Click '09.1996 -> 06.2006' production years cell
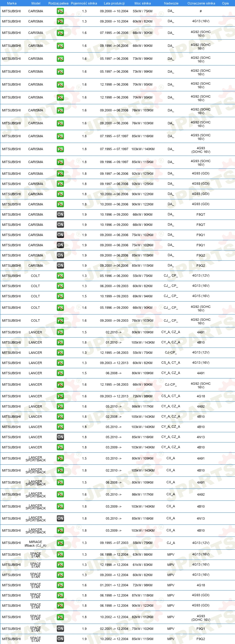Screen dimensions: 235x644 114,46
